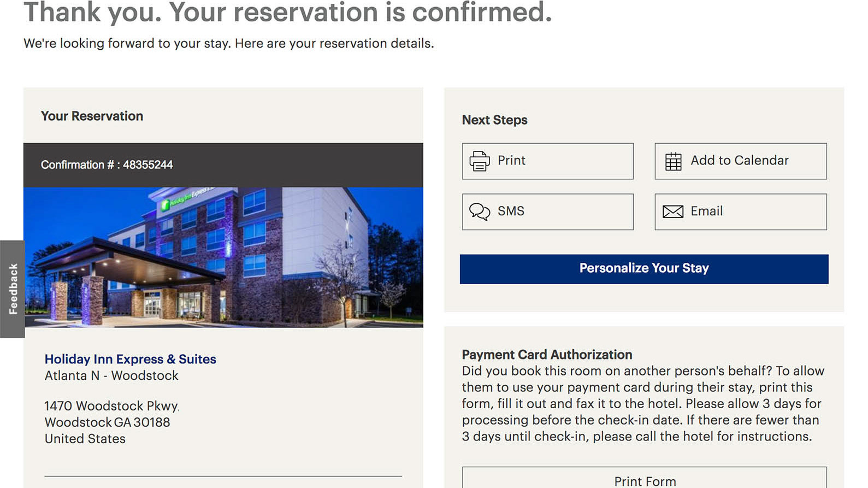Click the confirmation number 48355244
The height and width of the screenshot is (488, 868).
147,165
